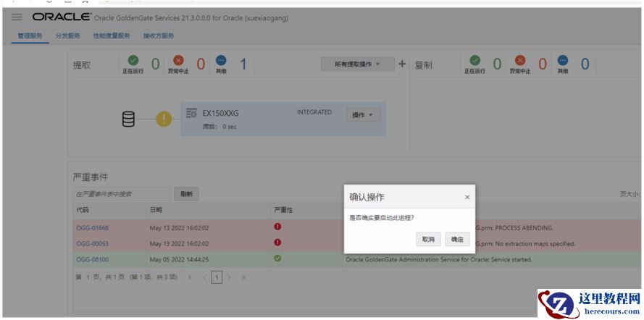Click page number 1 box
This screenshot has width=644, height=320.
(217, 278)
